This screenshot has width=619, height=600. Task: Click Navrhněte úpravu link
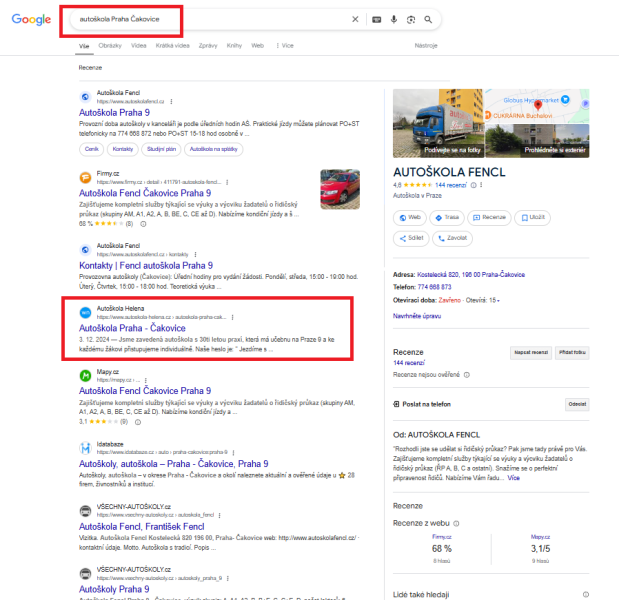(x=417, y=316)
